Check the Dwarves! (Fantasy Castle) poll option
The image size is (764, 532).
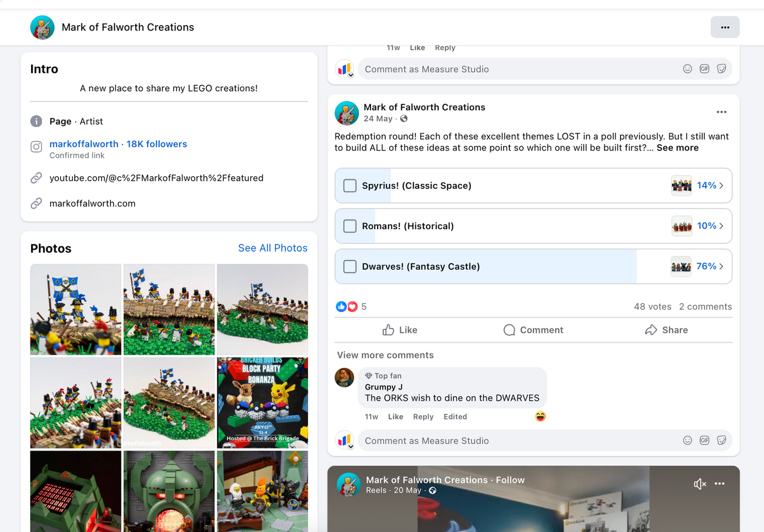coord(350,266)
